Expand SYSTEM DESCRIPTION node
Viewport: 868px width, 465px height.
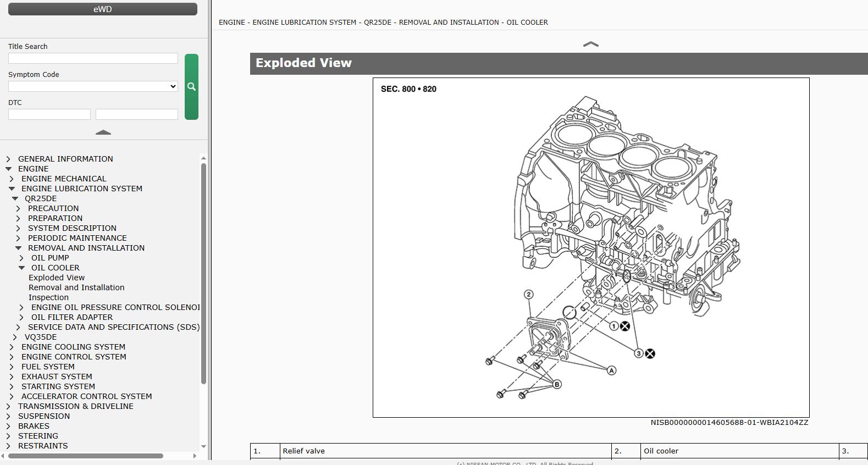(18, 228)
